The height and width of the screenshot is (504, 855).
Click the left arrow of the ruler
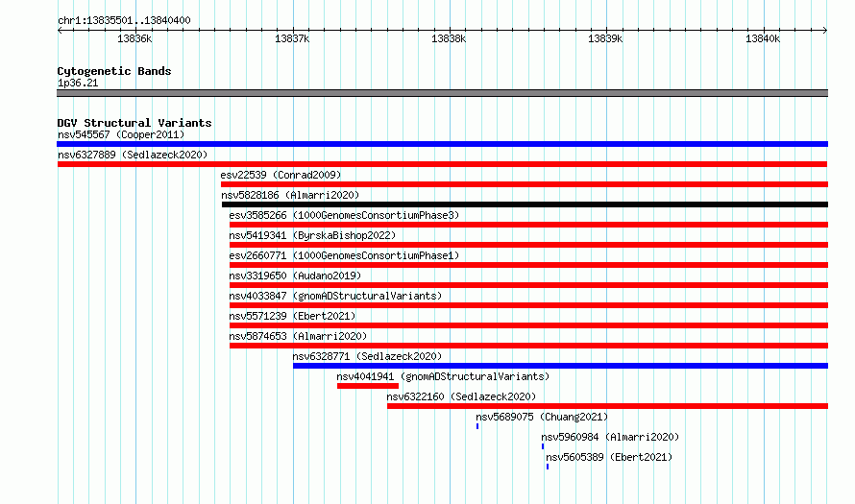[60, 30]
